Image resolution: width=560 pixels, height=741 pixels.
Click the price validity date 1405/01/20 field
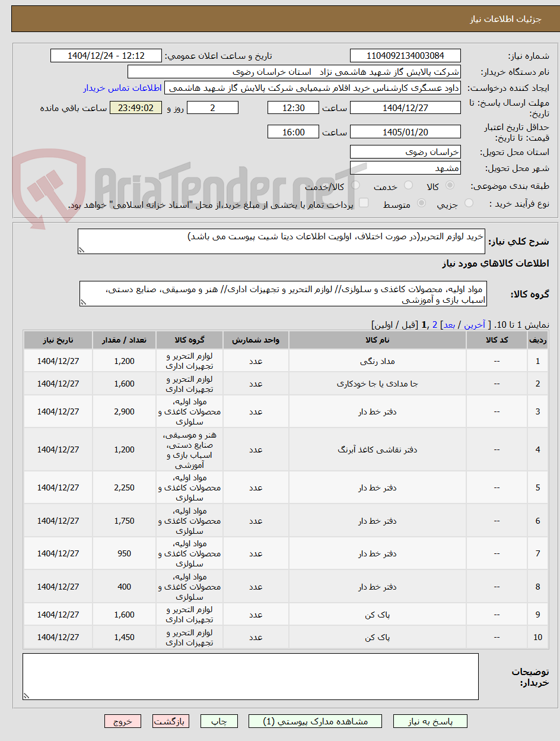pos(405,132)
